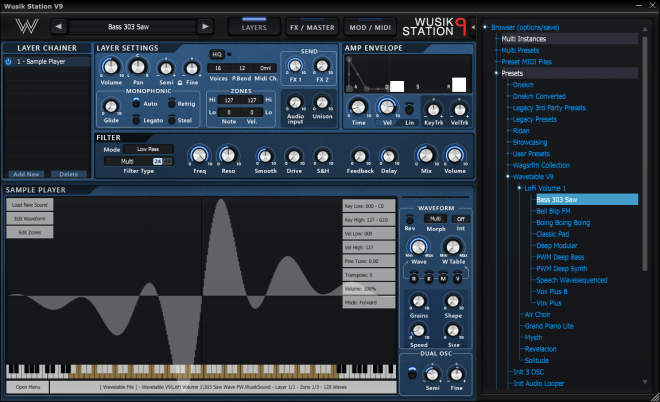Click the Edit Waveform button
This screenshot has width=660, height=402.
click(x=29, y=218)
